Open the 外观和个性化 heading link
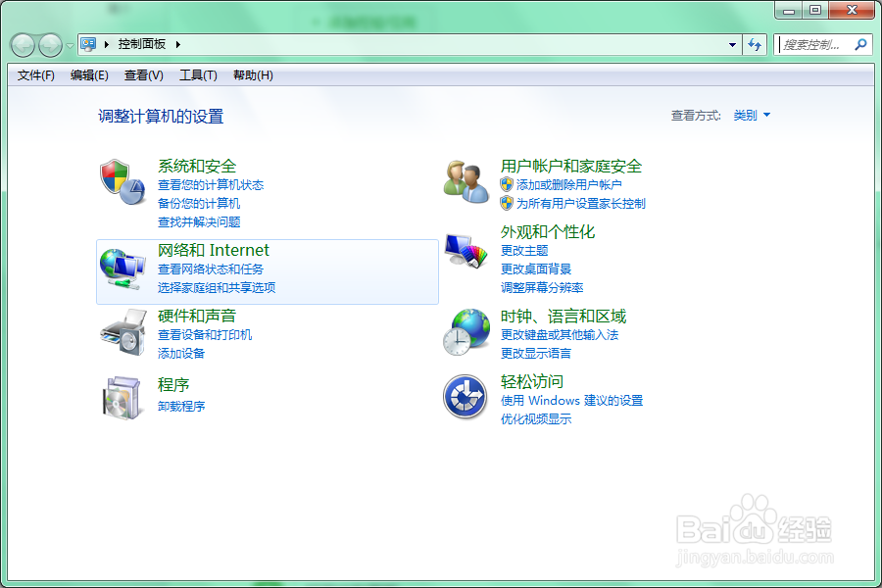The height and width of the screenshot is (588, 882). pyautogui.click(x=547, y=232)
